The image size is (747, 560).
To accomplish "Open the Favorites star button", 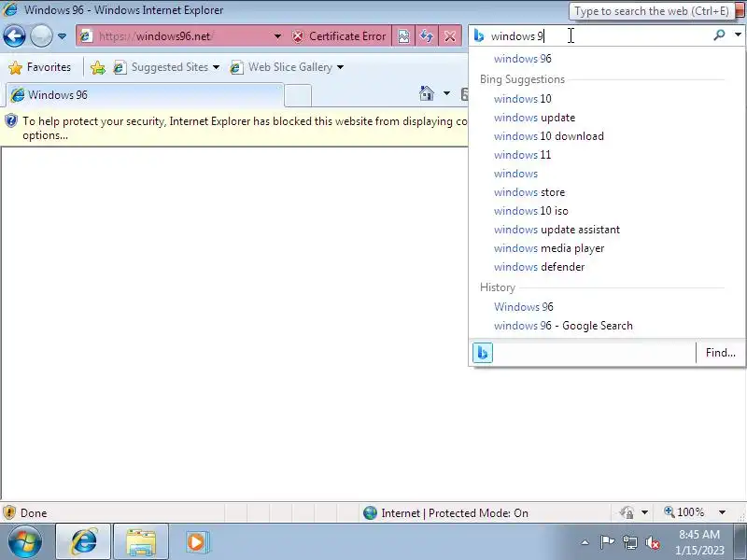I will tap(40, 67).
